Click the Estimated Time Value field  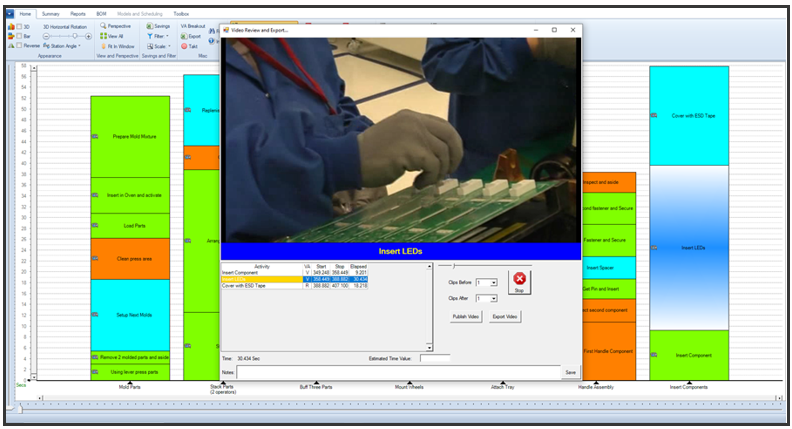pos(435,358)
